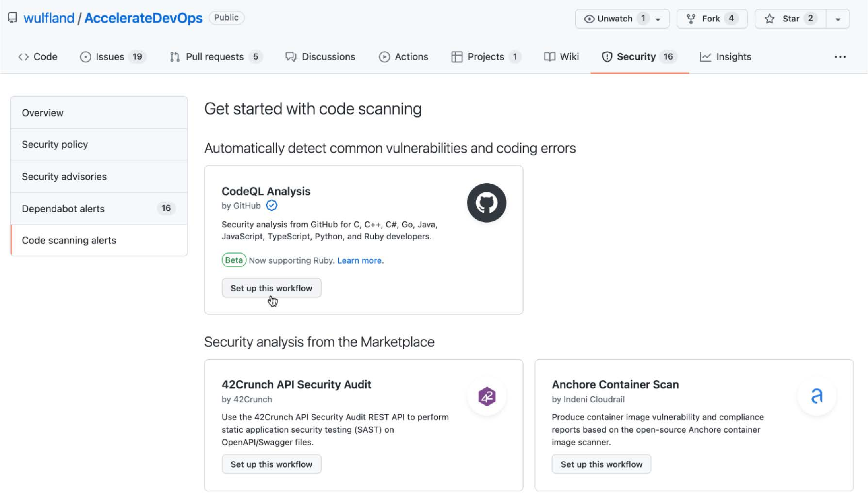Click the purple 42Crunch logo
Viewport: 868px width, 498px height.
coord(486,396)
